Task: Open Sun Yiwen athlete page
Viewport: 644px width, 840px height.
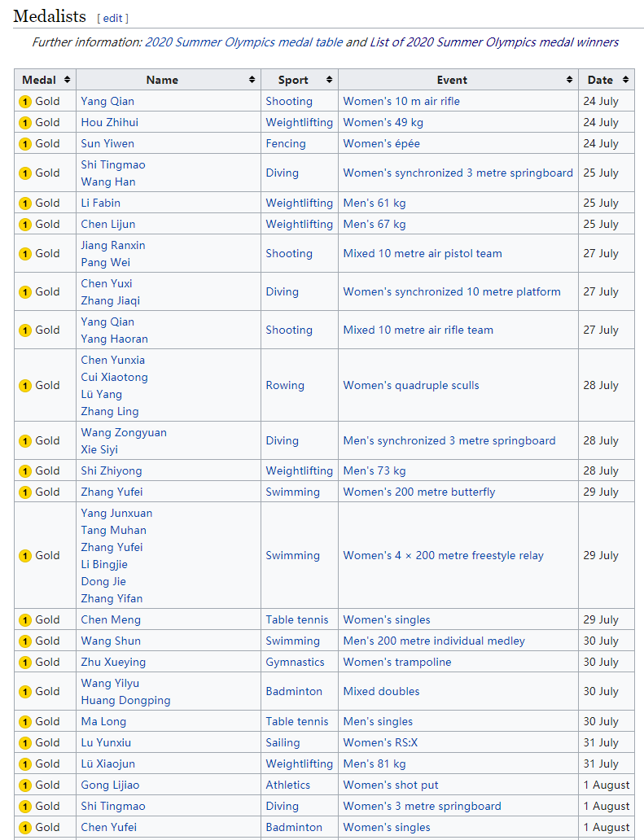Action: tap(107, 143)
